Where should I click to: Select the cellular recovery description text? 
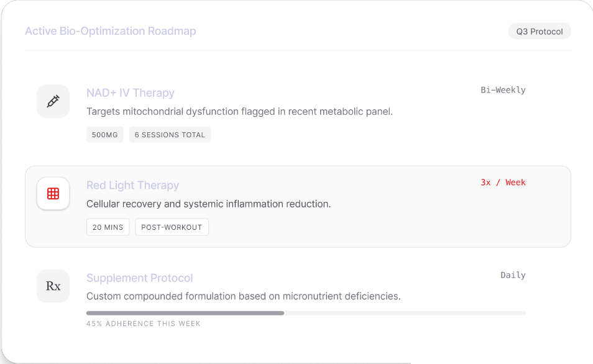pyautogui.click(x=208, y=204)
